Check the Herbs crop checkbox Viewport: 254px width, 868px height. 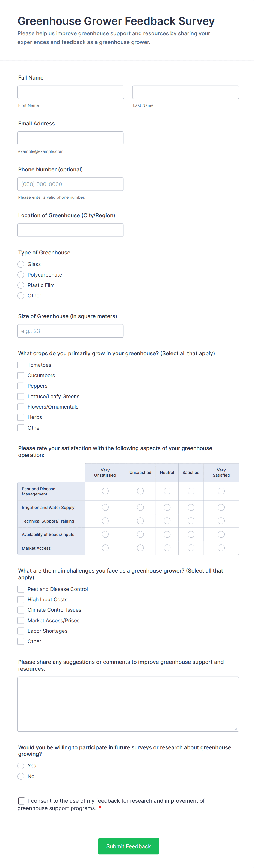(x=21, y=417)
